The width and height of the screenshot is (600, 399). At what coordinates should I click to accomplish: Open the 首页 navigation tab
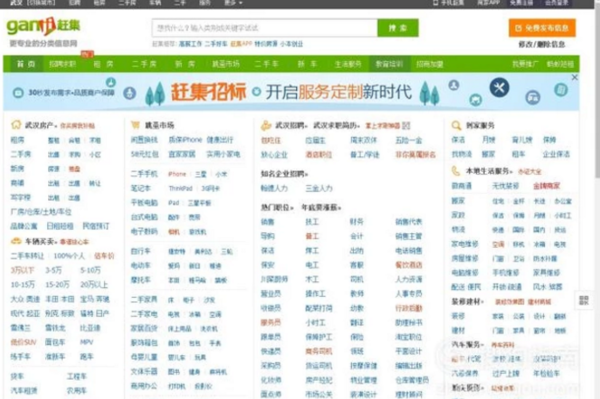26,64
